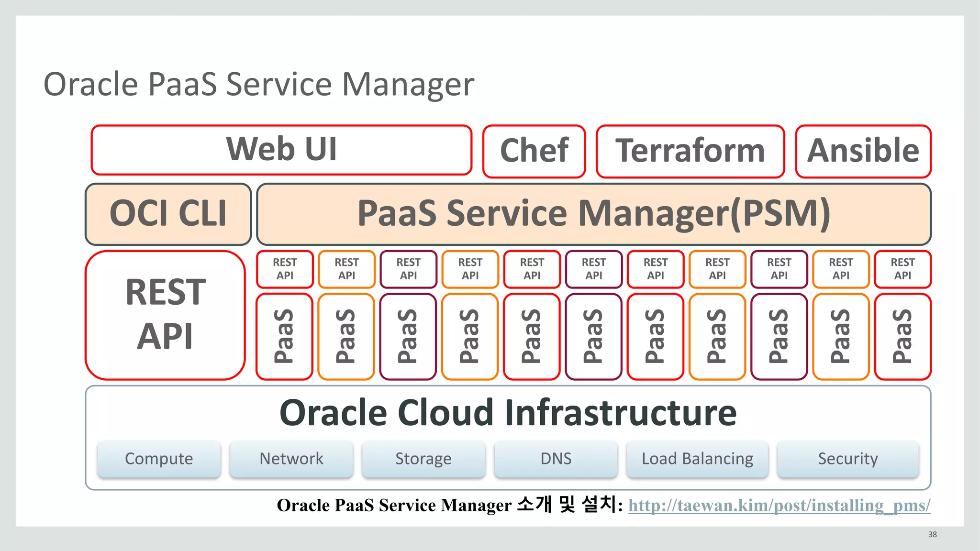Viewport: 980px width, 551px height.
Task: Select the Network infrastructure button
Action: point(291,459)
